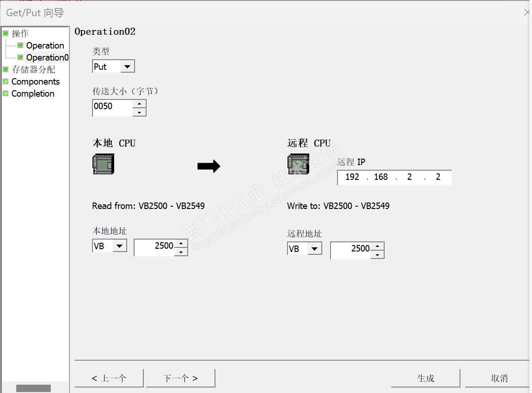Click the sidebar horizontal scrollbar thumb
The image size is (532, 393).
(33, 388)
